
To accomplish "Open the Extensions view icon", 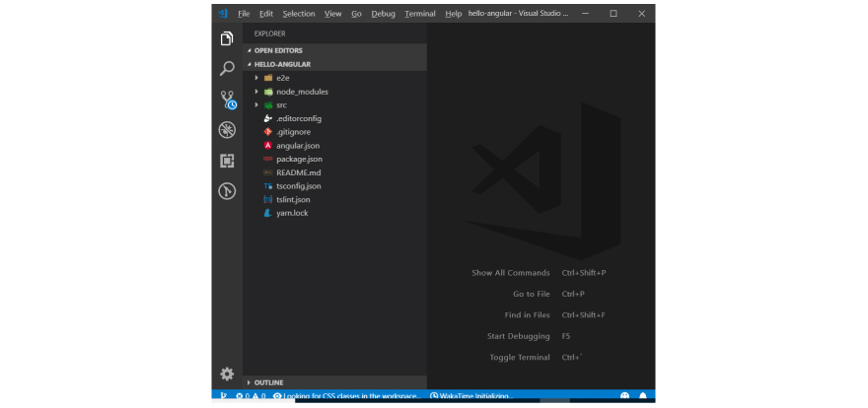I will [x=227, y=161].
